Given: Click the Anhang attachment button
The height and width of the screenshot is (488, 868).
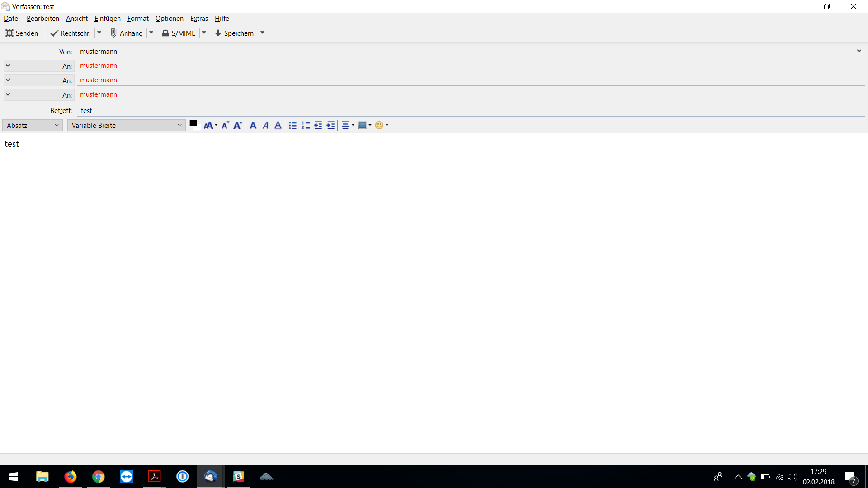Looking at the screenshot, I should coord(127,33).
